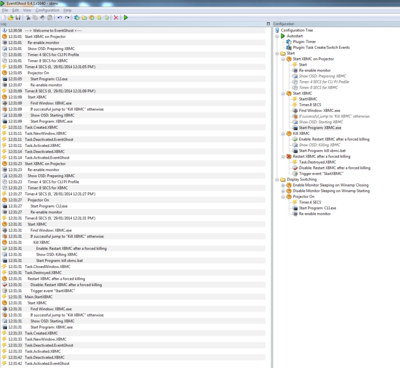Viewport: 400px width, 368px height.
Task: Click the Add Macro orange toolbar icon
Action: click(x=92, y=18)
